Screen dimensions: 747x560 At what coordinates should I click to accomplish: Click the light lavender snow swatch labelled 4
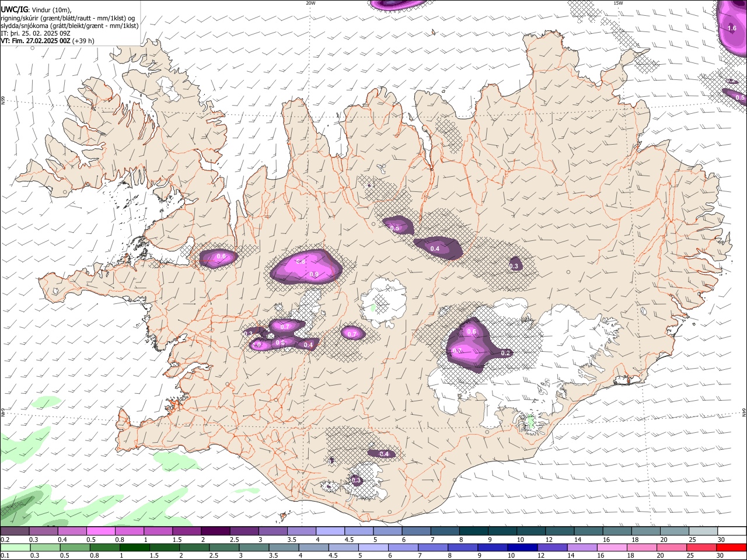(330, 531)
